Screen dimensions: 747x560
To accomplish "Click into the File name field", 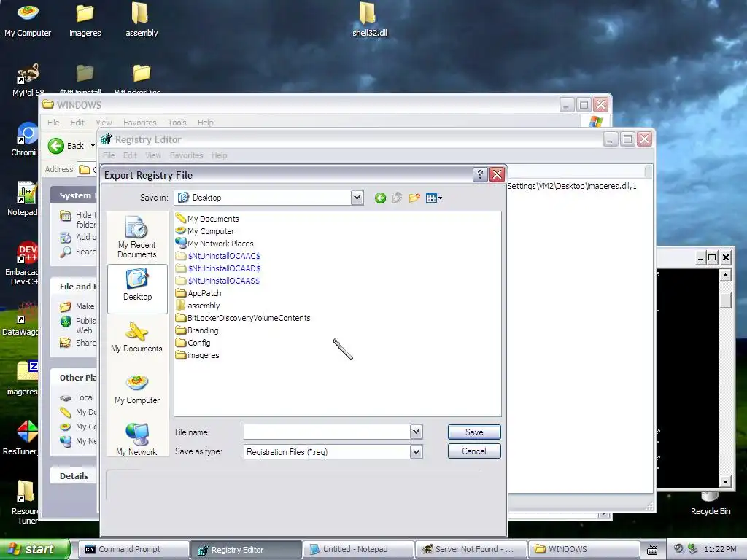I will click(x=327, y=432).
